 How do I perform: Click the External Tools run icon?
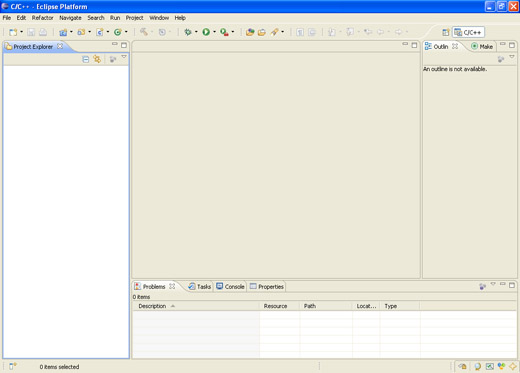pos(224,32)
